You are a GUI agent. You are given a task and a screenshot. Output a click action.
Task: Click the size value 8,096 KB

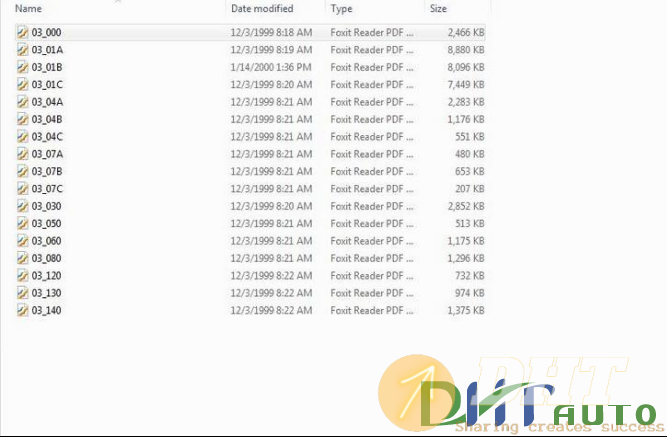466,67
